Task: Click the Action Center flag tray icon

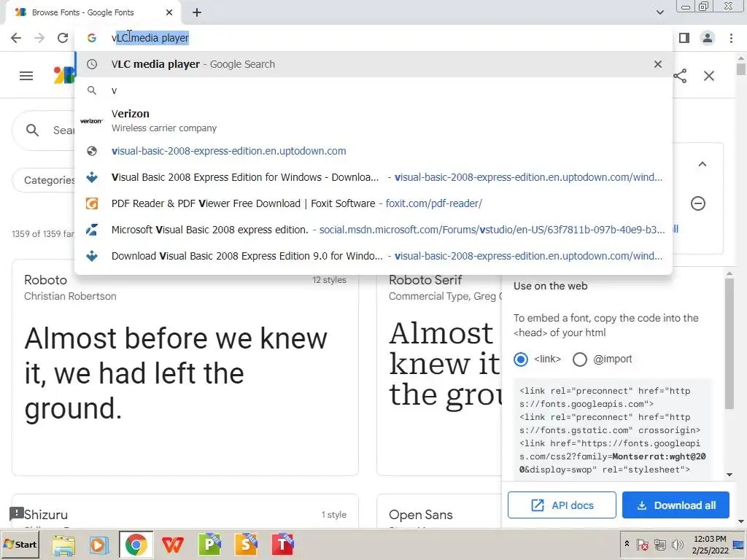Action: pos(643,544)
